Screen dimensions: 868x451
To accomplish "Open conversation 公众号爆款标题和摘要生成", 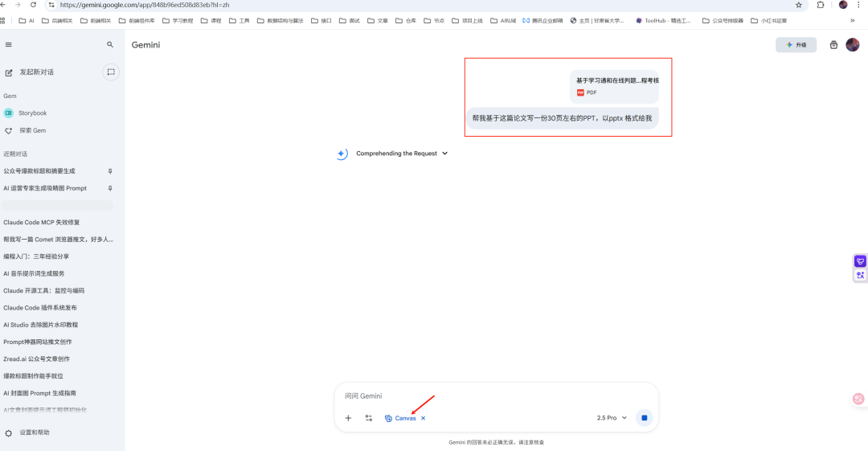I will (x=39, y=171).
